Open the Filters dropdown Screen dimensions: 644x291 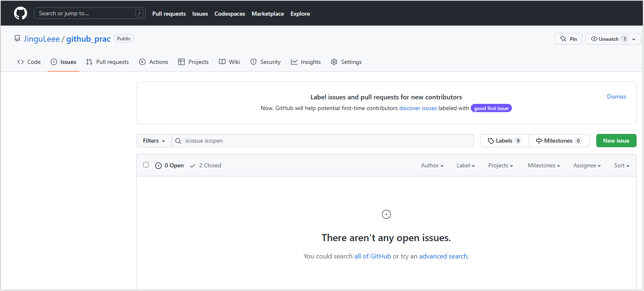[154, 141]
